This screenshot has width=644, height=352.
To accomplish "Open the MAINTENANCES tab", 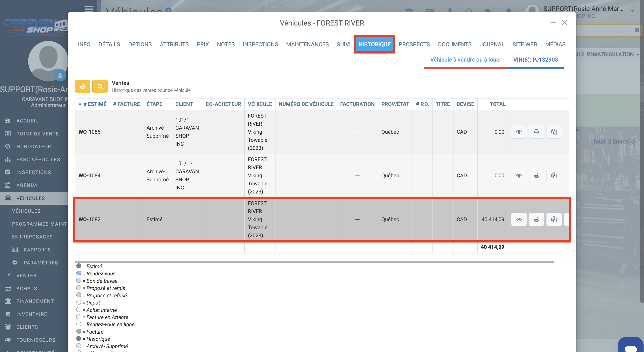I will [x=307, y=44].
